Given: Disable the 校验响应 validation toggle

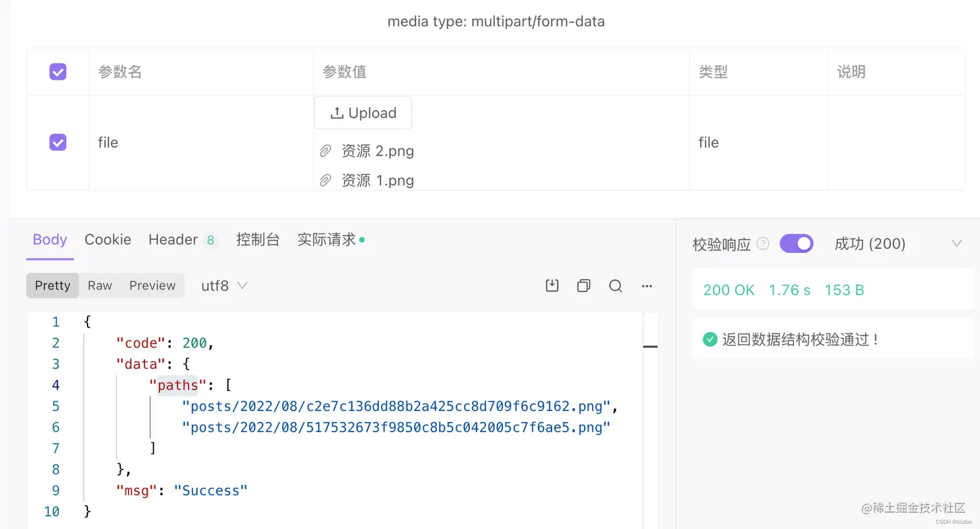Looking at the screenshot, I should (797, 243).
